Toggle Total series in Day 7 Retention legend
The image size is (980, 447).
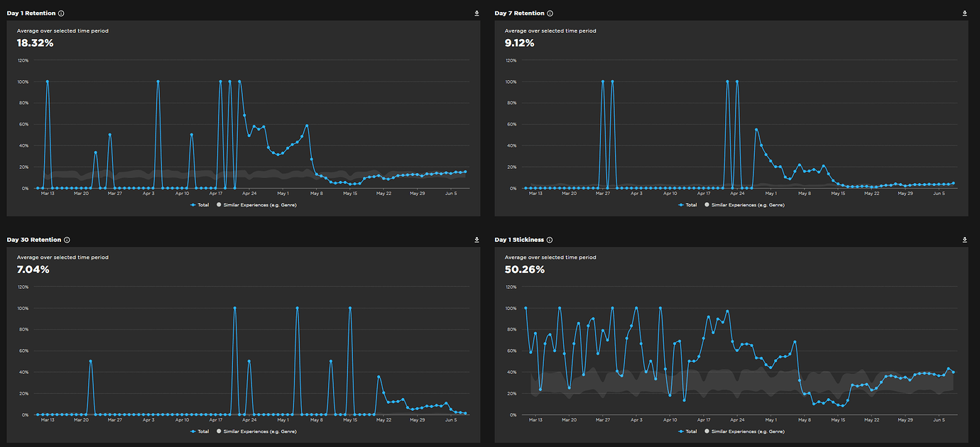(x=687, y=204)
